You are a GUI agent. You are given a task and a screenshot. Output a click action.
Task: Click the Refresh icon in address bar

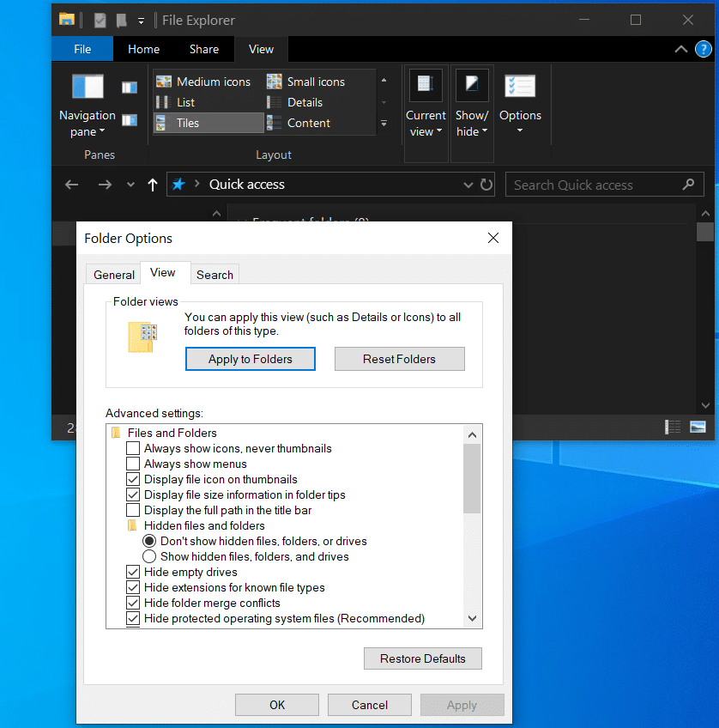(x=486, y=185)
